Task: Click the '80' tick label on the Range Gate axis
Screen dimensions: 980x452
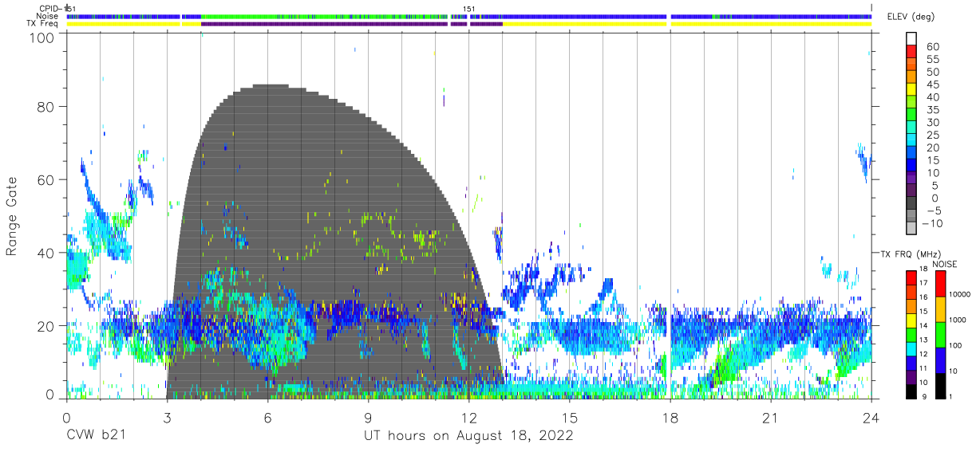Action: (47, 107)
